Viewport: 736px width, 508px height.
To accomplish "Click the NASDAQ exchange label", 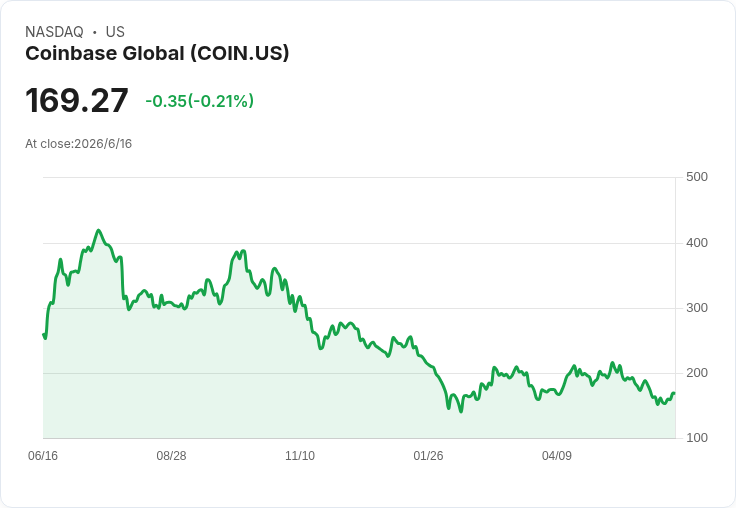I will pyautogui.click(x=54, y=32).
